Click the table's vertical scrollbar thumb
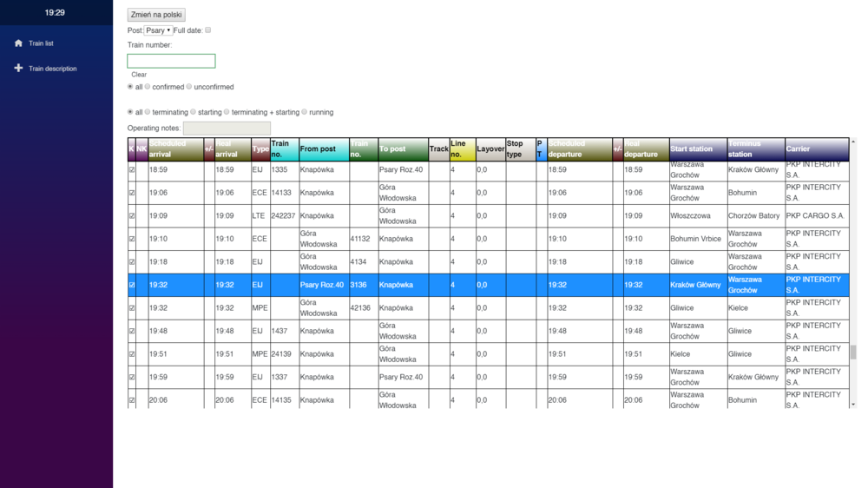Screen dimensions: 868x488 click(853, 353)
